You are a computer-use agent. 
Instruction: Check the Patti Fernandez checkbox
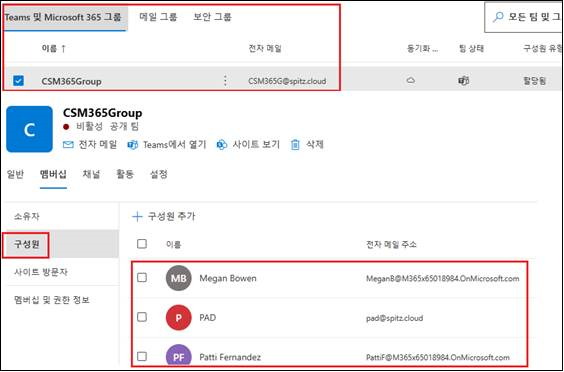click(x=142, y=357)
